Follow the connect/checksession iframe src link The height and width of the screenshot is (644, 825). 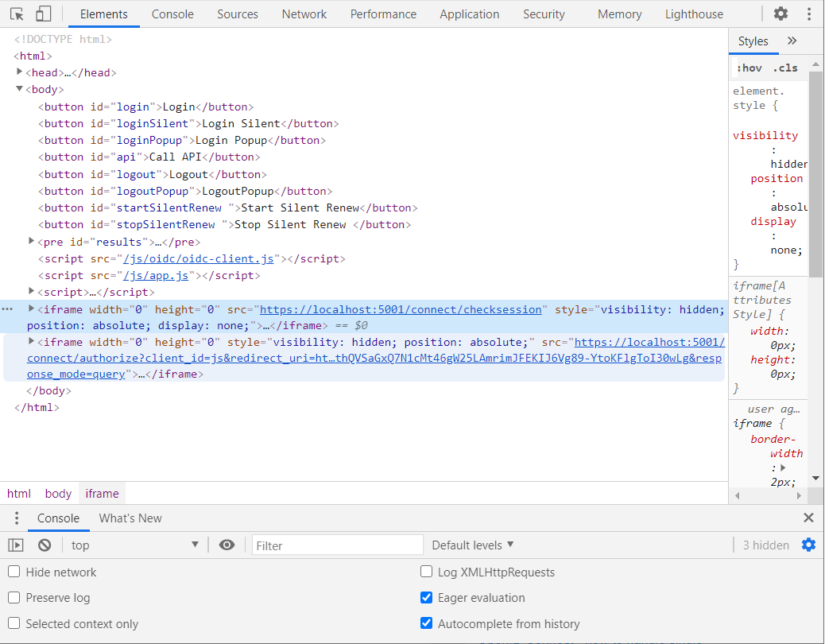click(401, 309)
